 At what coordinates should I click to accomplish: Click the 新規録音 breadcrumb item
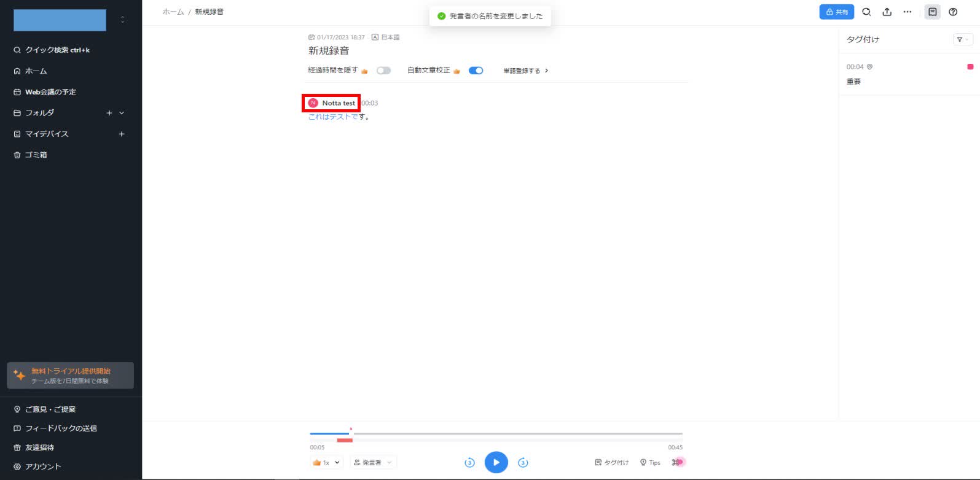pyautogui.click(x=210, y=12)
